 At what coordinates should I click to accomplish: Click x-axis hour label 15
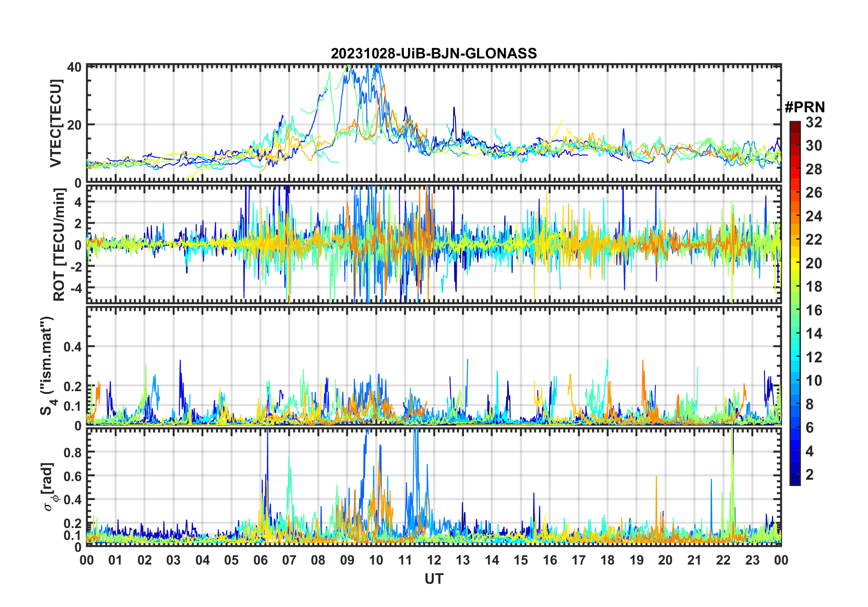click(x=521, y=560)
